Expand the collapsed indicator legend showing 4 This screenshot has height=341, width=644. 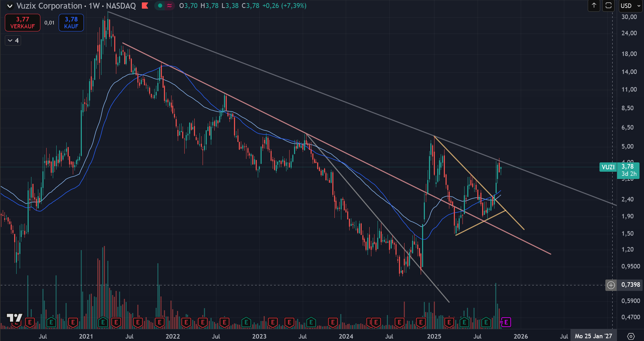[13, 41]
